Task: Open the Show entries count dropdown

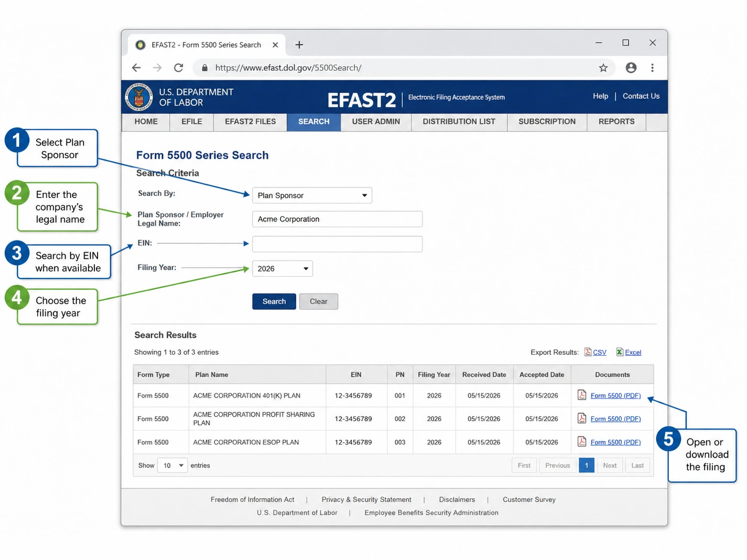Action: click(172, 466)
